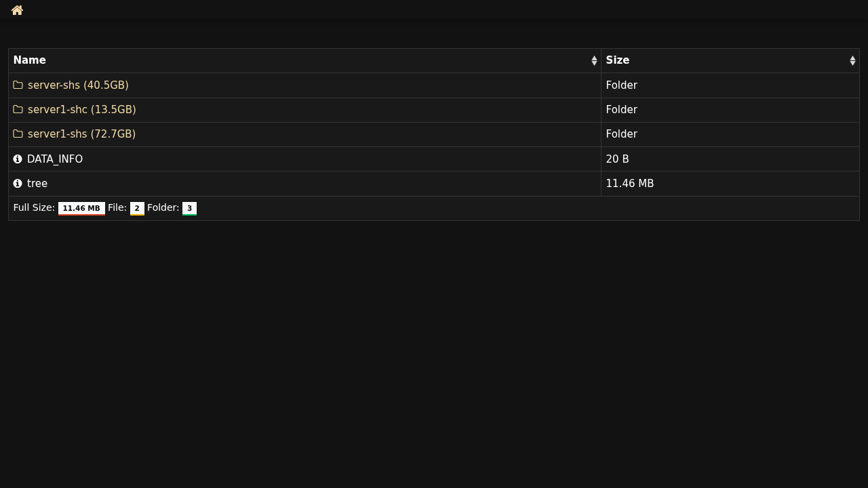Click the 20 B size cell

pyautogui.click(x=617, y=159)
